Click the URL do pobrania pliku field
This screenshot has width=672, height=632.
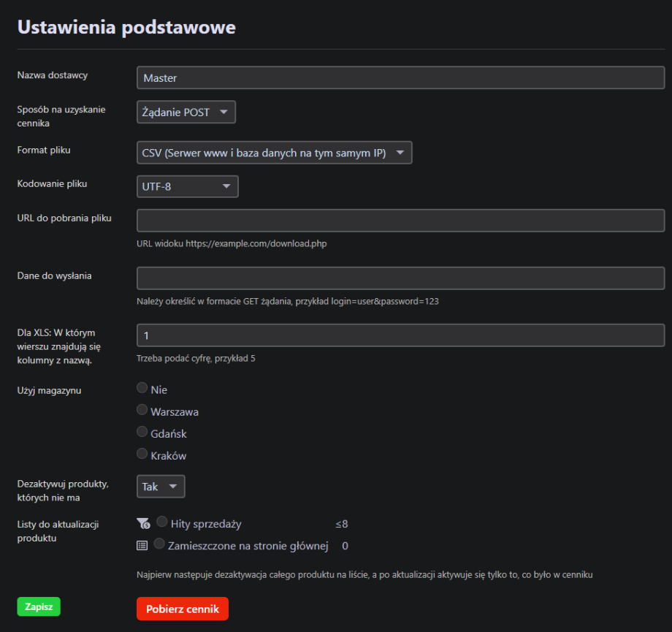pos(400,221)
